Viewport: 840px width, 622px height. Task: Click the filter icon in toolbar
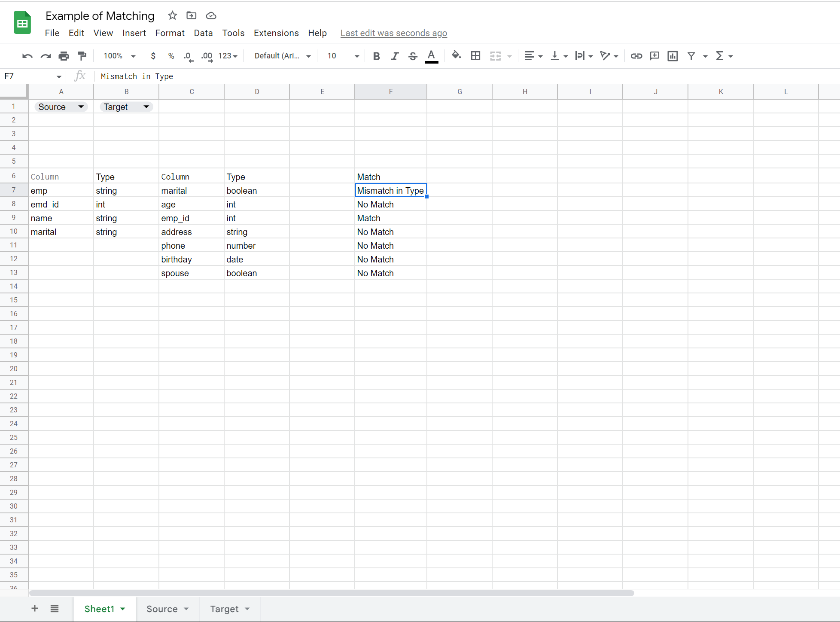(x=691, y=55)
